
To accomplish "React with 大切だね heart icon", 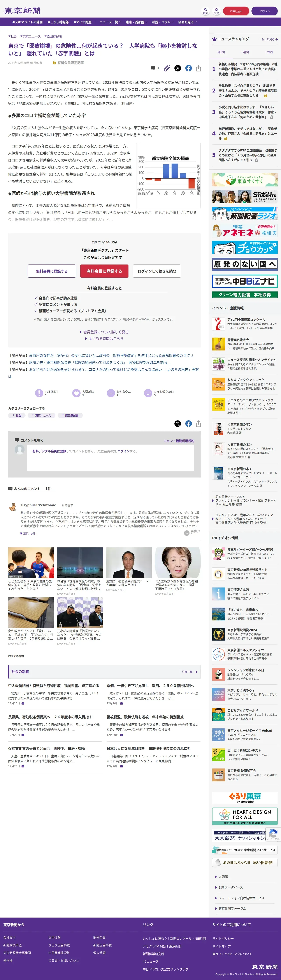I will [x=76, y=393].
